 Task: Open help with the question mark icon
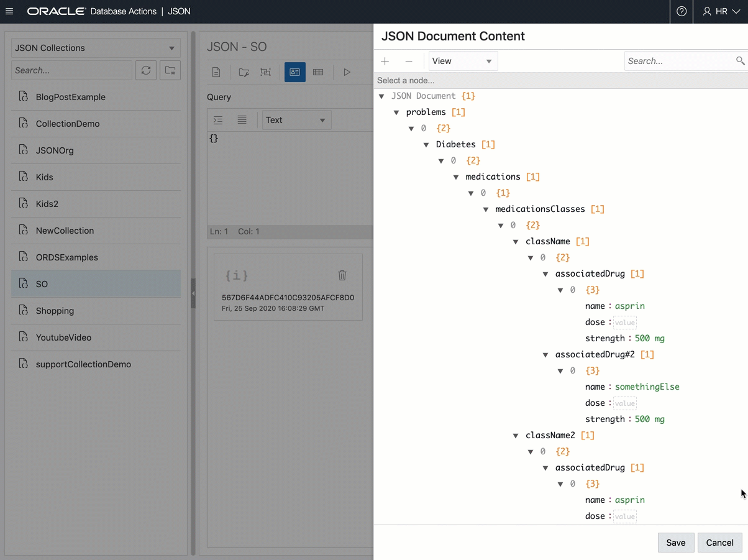pos(681,11)
